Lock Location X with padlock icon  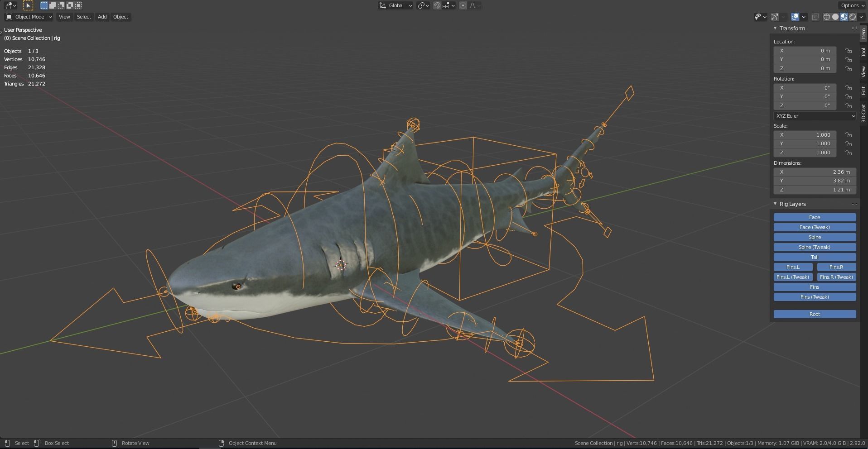point(848,51)
